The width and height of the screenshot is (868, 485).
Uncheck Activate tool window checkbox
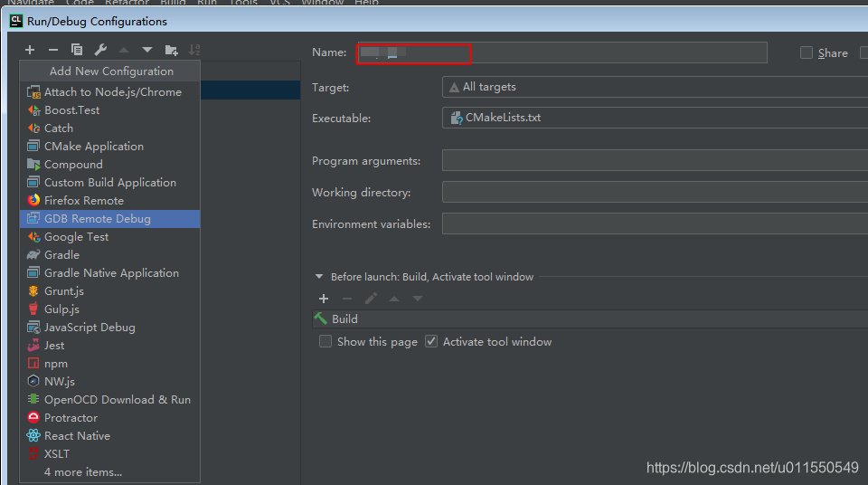click(x=431, y=341)
